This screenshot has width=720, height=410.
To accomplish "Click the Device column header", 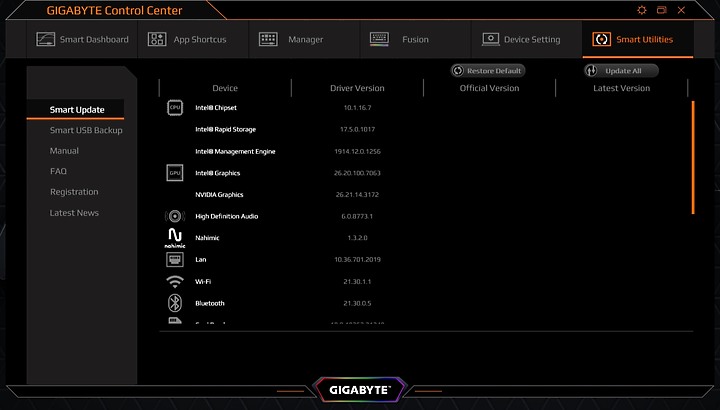I will point(225,88).
